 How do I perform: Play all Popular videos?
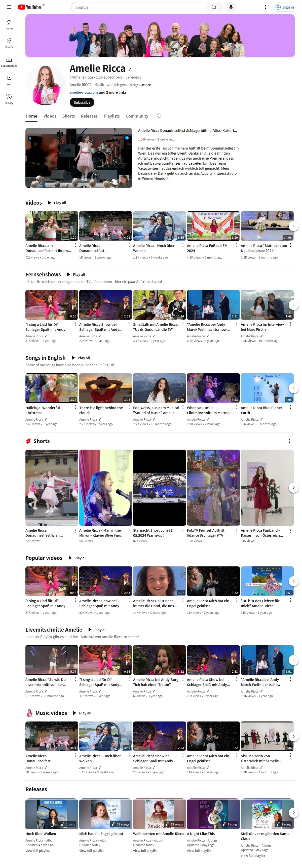tap(77, 558)
